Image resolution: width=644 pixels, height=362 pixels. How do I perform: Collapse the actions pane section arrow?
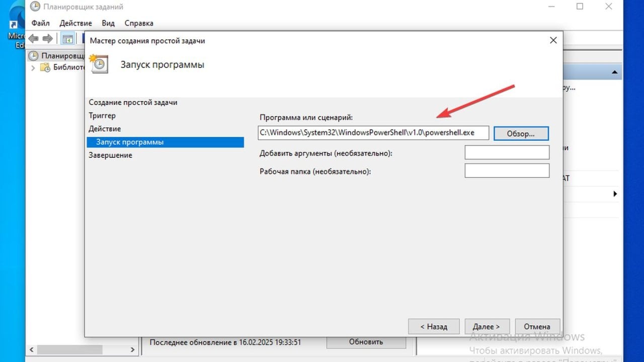[x=614, y=72]
